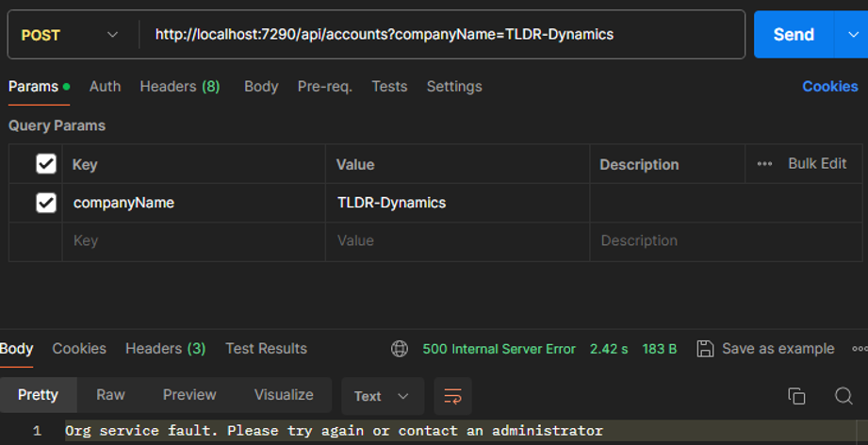This screenshot has height=445, width=868.
Task: Expand the Send button dropdown arrow
Action: point(850,35)
